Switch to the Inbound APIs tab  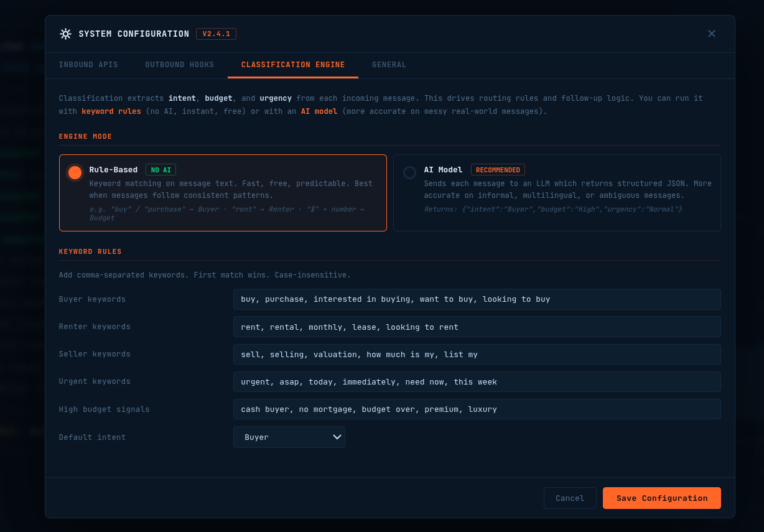tap(88, 65)
